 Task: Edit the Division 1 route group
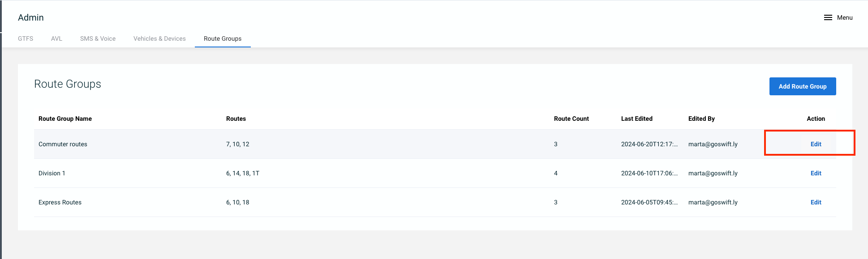click(x=816, y=173)
